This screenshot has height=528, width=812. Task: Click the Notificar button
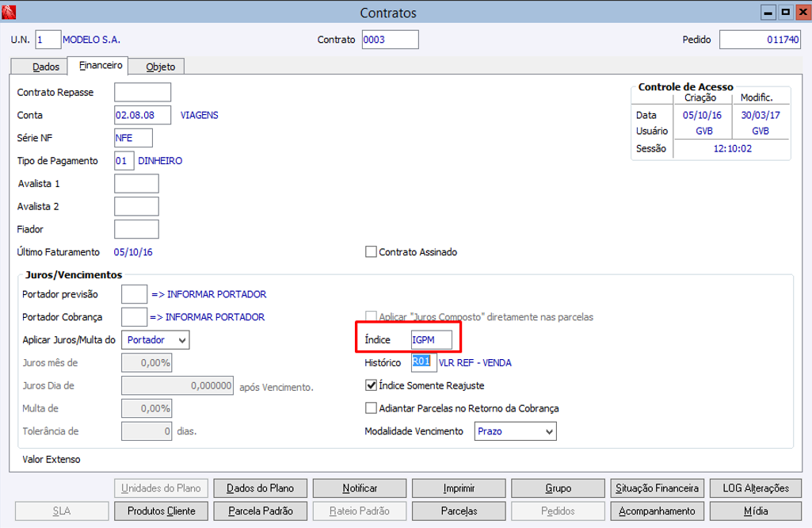(x=360, y=488)
